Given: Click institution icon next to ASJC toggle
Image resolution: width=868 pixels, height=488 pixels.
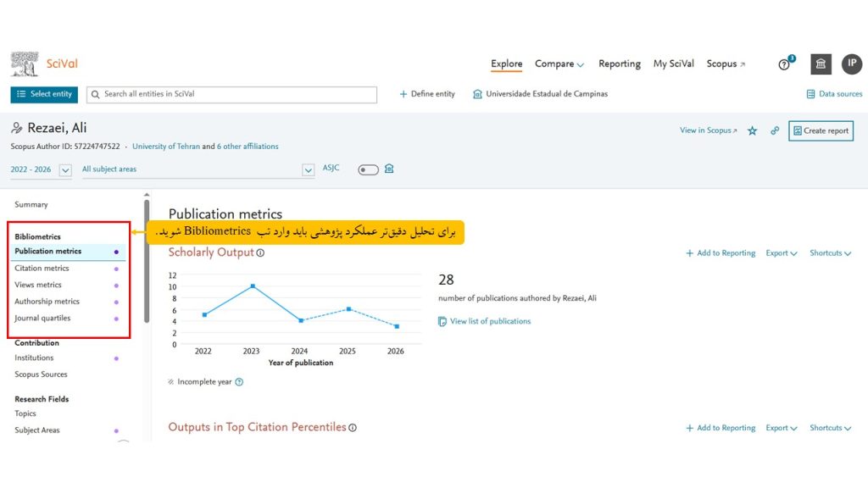Looking at the screenshot, I should click(389, 169).
